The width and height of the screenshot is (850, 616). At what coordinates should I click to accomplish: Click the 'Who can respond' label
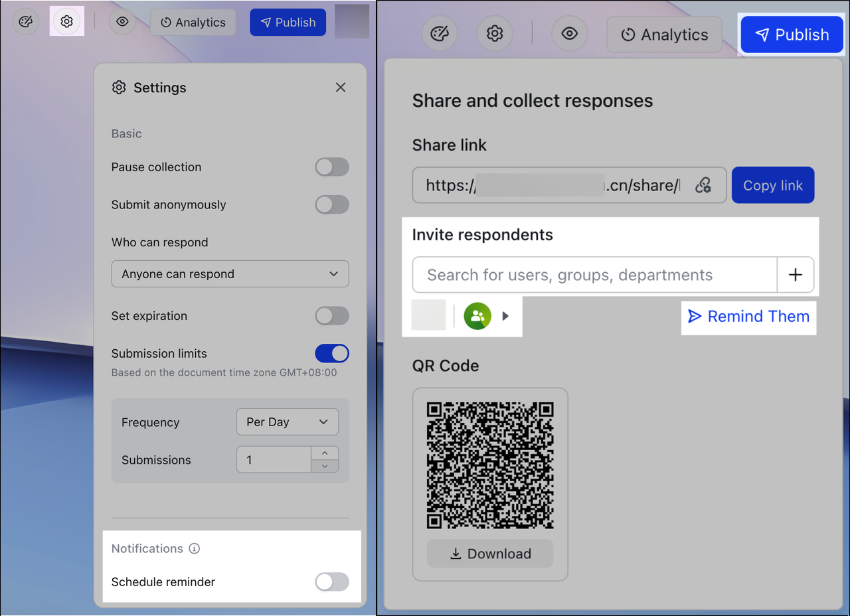coord(159,242)
